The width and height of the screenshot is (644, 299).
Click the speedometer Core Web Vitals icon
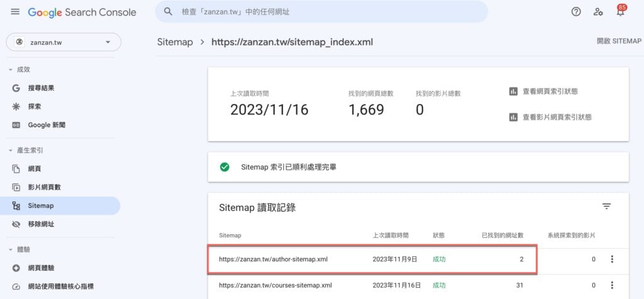(16, 286)
